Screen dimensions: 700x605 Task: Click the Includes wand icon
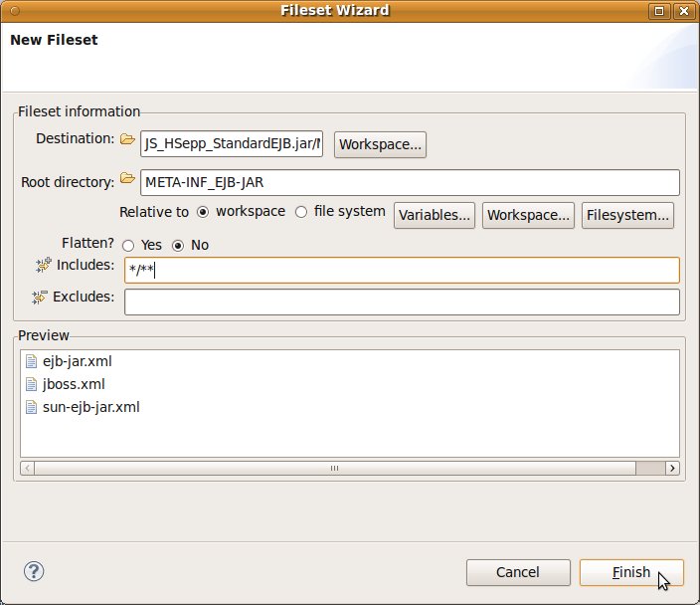[43, 265]
